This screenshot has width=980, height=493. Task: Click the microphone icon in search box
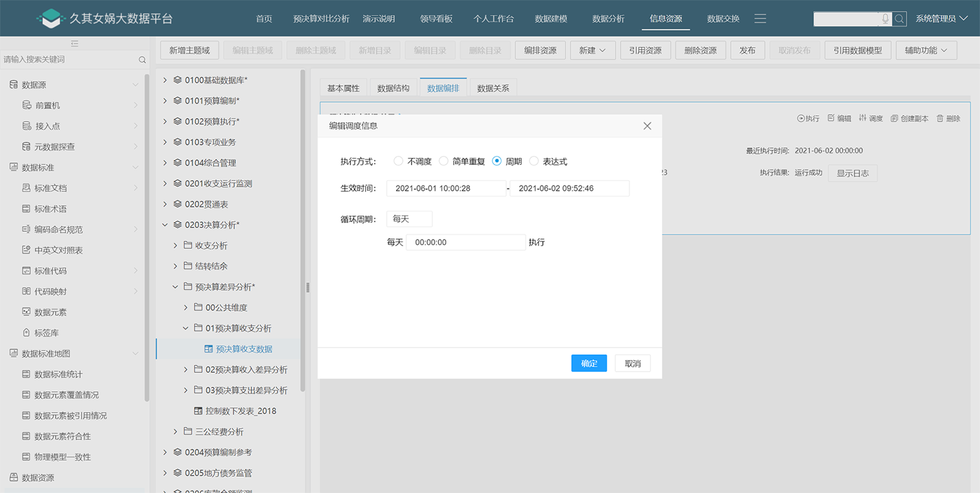tap(885, 19)
